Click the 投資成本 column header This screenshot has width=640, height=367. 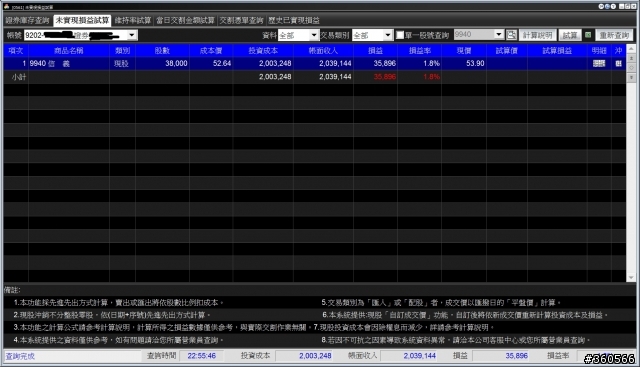tap(263, 51)
